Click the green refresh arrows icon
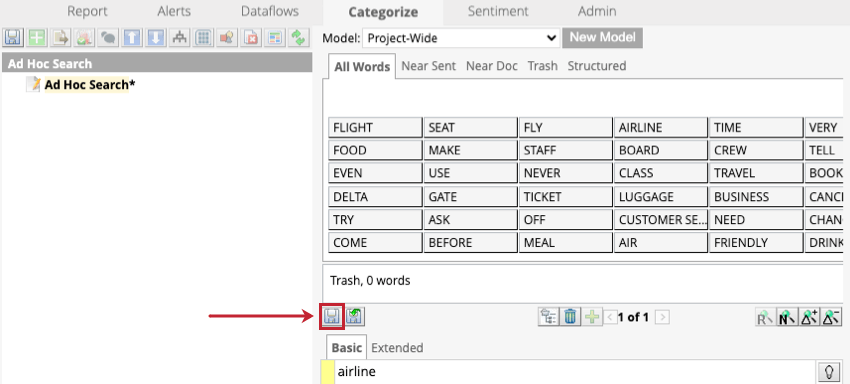 point(298,37)
